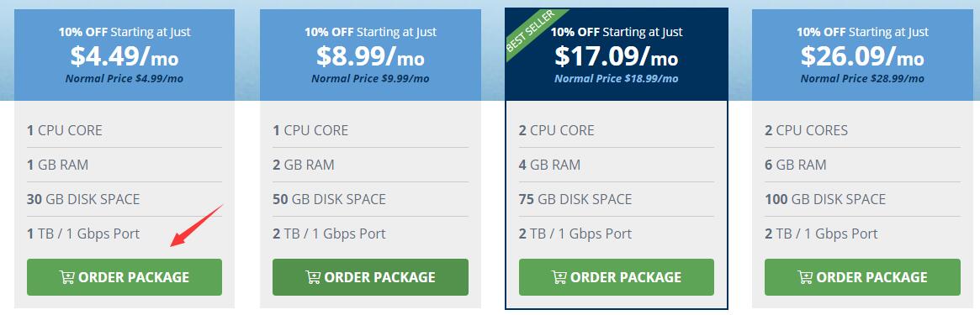Order the package with 6 GB RAM
Image resolution: width=980 pixels, height=315 pixels.
[x=862, y=277]
